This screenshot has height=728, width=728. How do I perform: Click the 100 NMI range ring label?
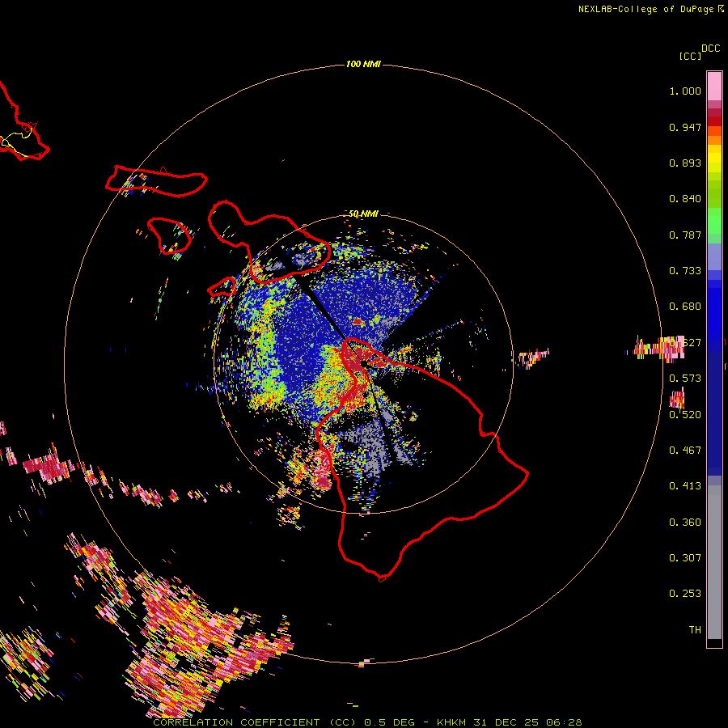[x=363, y=64]
